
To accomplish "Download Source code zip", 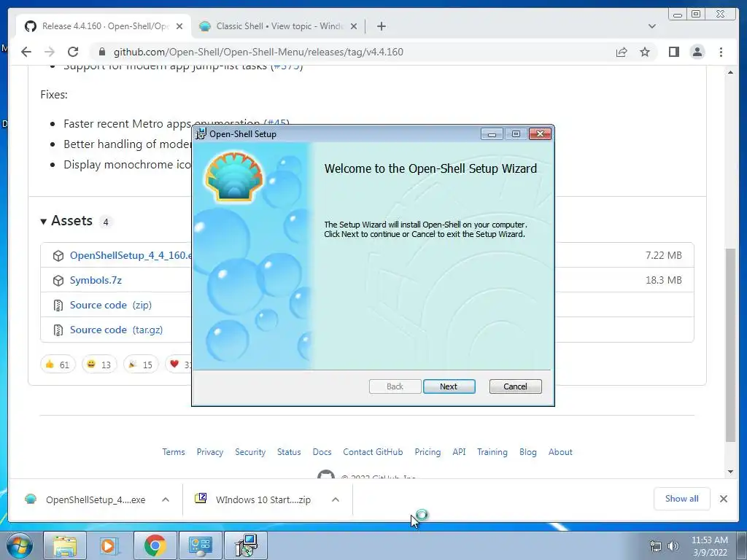I will 111,305.
